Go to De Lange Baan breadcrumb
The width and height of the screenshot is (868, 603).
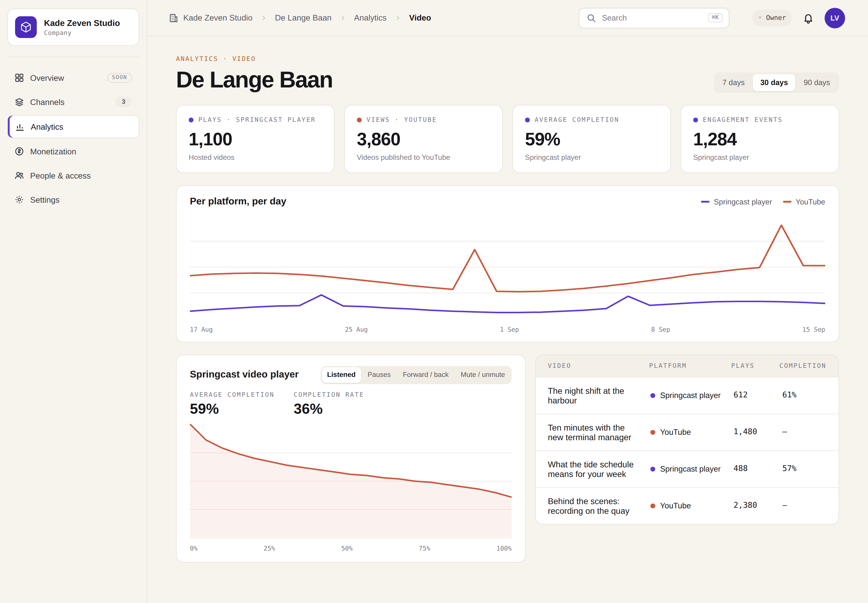(x=303, y=18)
